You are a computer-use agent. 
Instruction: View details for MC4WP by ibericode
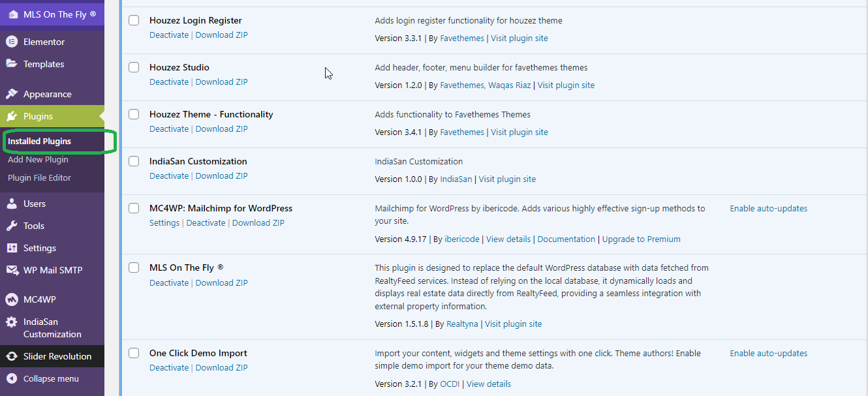pyautogui.click(x=508, y=239)
